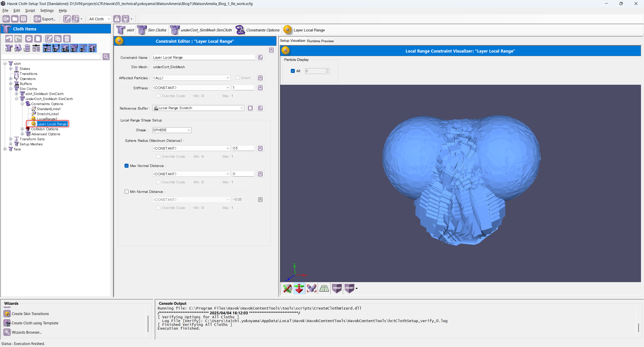The width and height of the screenshot is (644, 347).
Task: Open the Settings menu
Action: (x=47, y=10)
